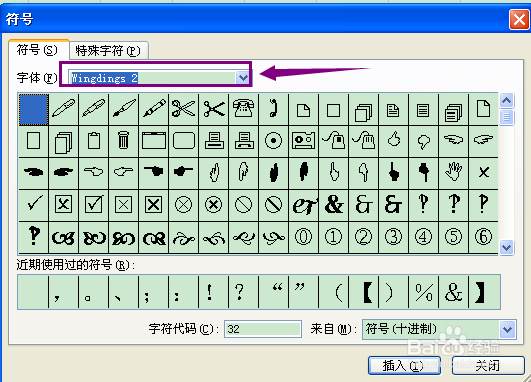Select the circled number 3 symbol
The height and width of the screenshot is (382, 531).
click(393, 237)
